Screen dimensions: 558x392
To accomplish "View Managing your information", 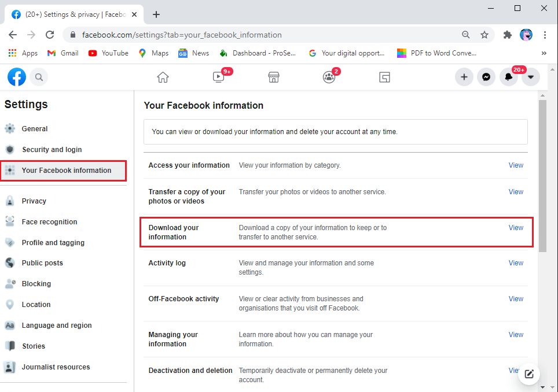I will [516, 335].
